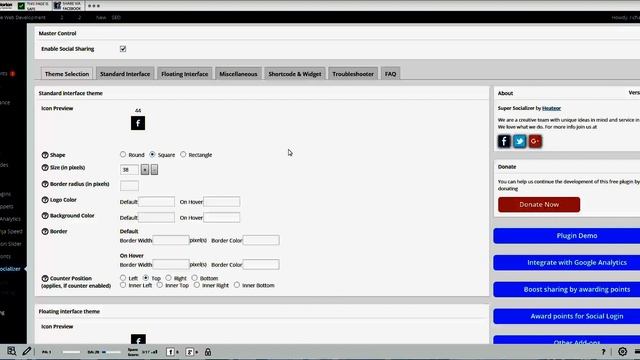The height and width of the screenshot is (360, 640).
Task: Click the Background Color Default field
Action: (x=156, y=218)
